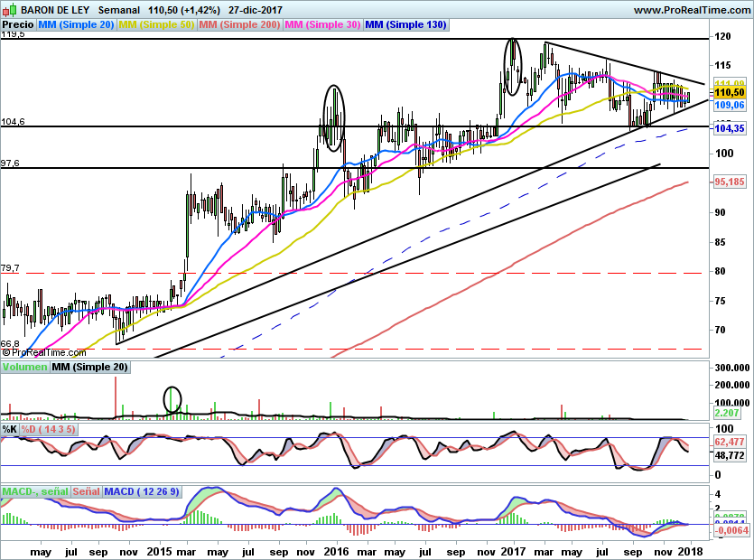Click the 66,8 dashed level label
754x560 pixels.
10,343
